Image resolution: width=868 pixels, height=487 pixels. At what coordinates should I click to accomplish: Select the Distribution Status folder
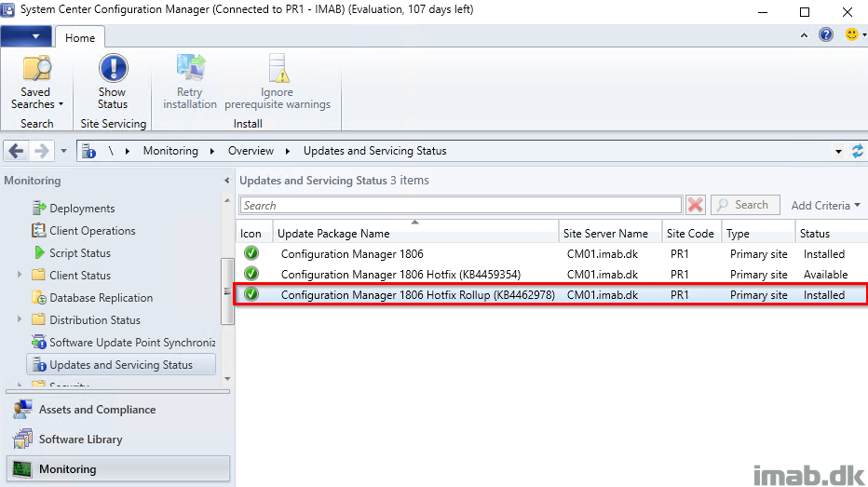click(x=95, y=320)
